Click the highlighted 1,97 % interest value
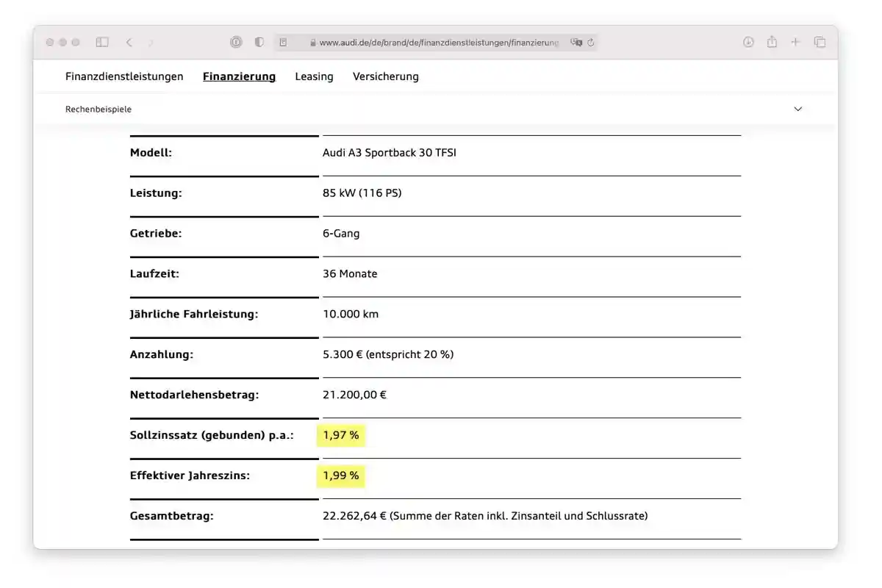This screenshot has height=588, width=882. pos(341,435)
